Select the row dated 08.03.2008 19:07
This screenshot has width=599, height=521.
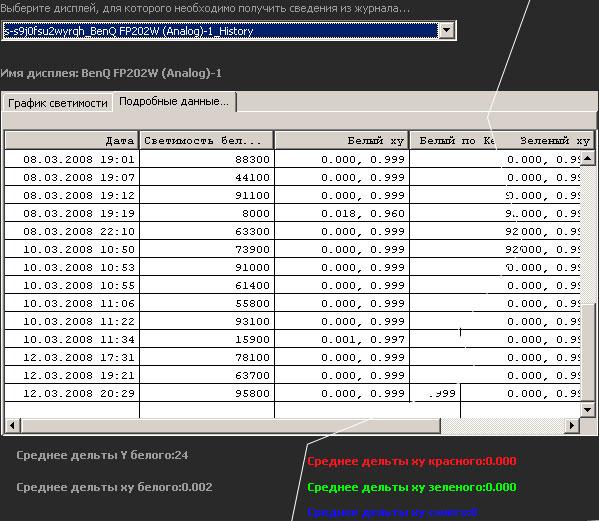coord(292,177)
